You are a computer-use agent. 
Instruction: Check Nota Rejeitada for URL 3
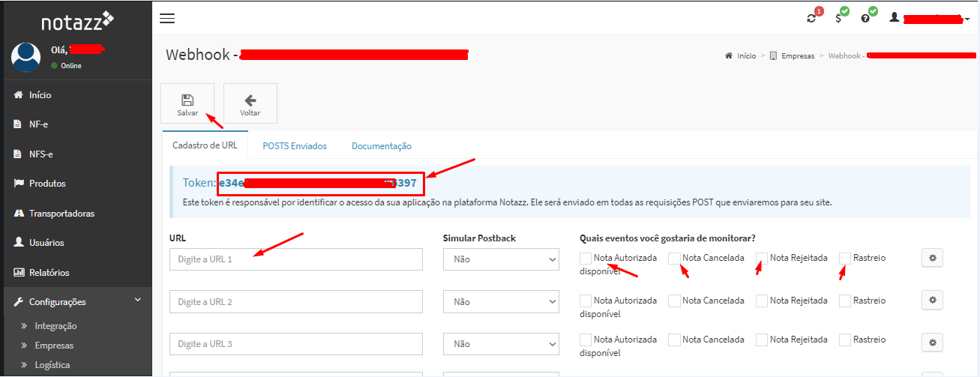click(x=762, y=340)
